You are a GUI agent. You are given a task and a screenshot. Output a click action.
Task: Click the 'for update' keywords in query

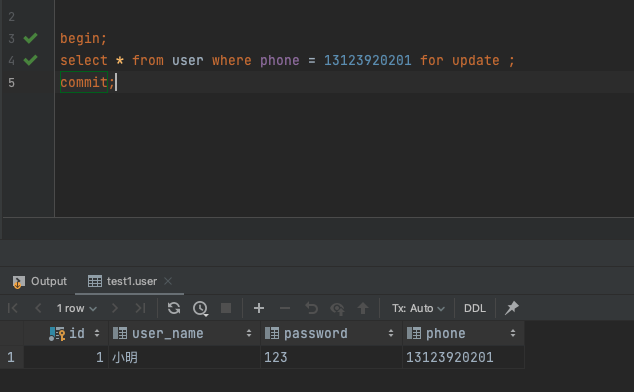460,61
